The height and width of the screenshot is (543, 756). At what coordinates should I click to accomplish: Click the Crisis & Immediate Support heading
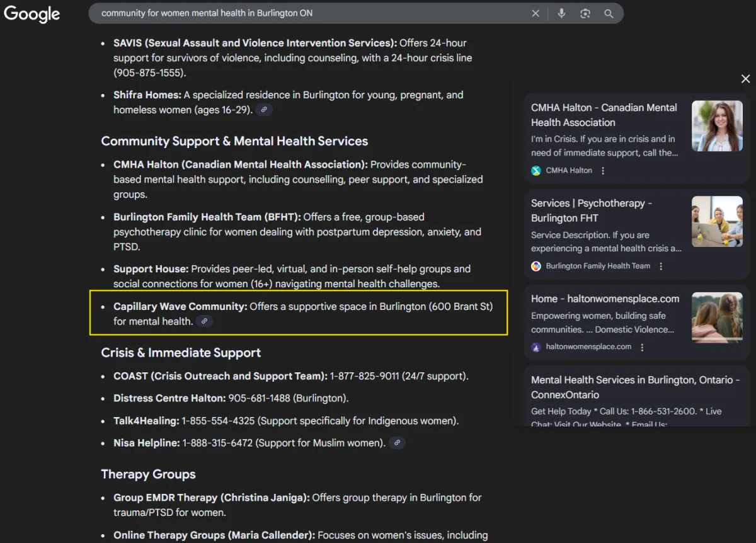click(x=181, y=353)
